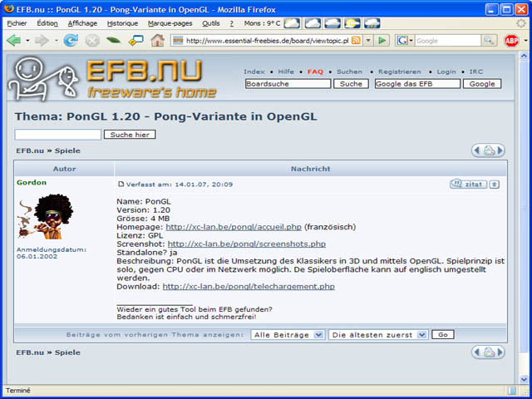Click the scrollbar down arrow
Viewport: 532px width, 399px height.
coord(525,379)
